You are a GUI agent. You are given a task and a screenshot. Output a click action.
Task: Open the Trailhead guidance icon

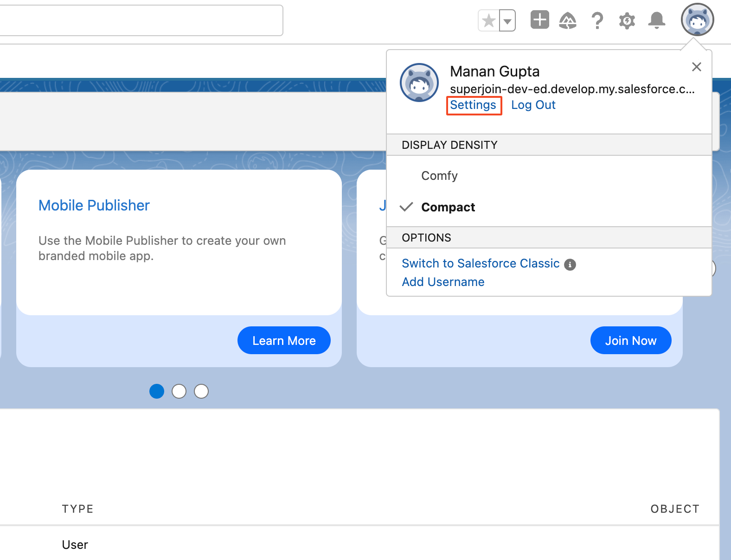[568, 20]
